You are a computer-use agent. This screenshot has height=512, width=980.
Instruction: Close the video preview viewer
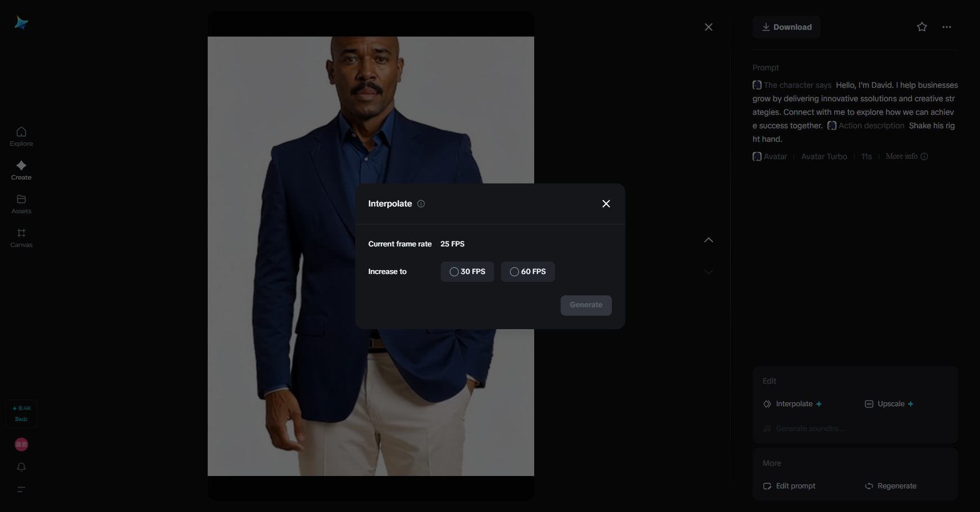[709, 27]
